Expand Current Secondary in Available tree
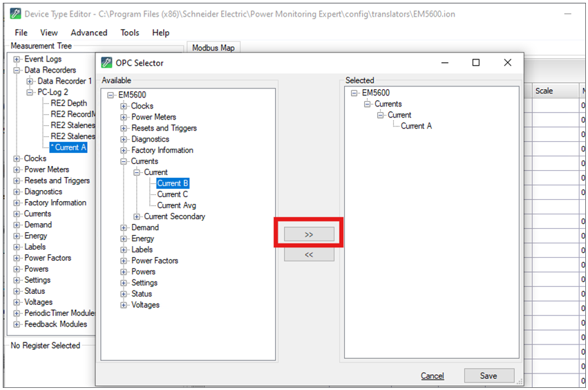Image resolution: width=588 pixels, height=390 pixels. pos(137,216)
